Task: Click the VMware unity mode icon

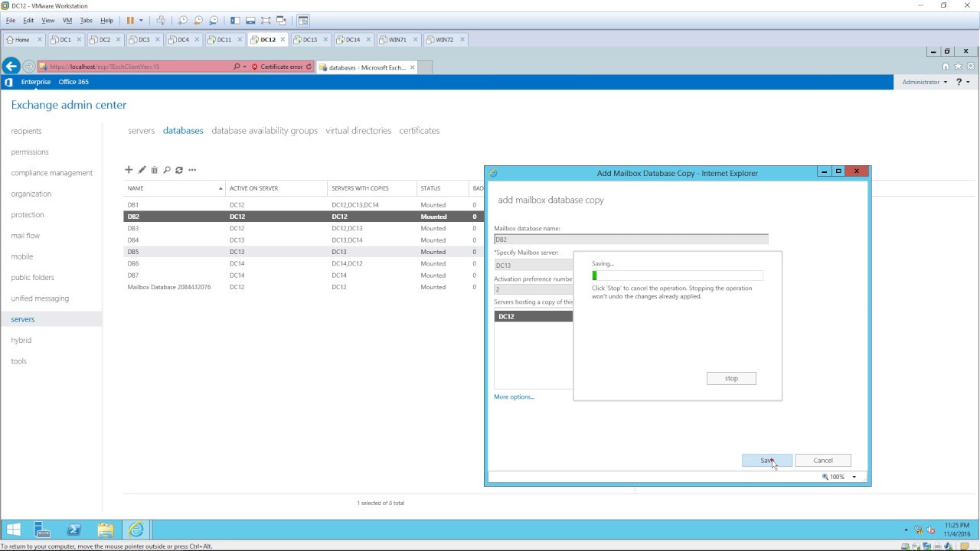Action: pos(281,20)
